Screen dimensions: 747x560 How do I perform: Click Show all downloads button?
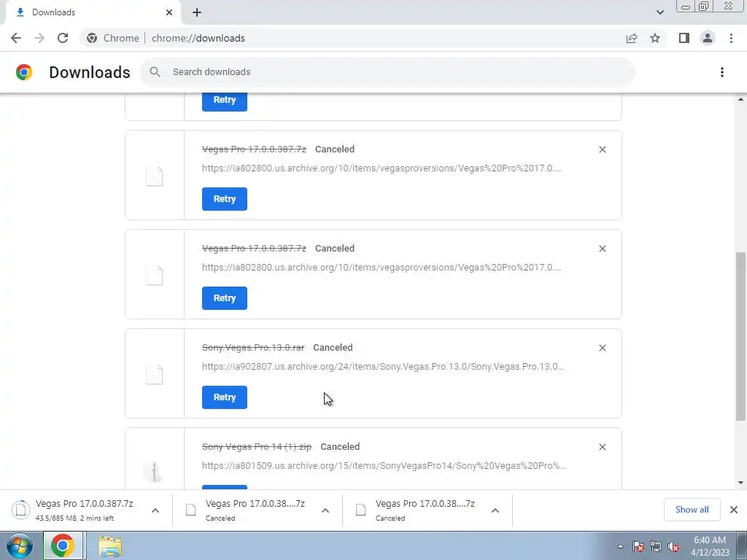point(692,510)
